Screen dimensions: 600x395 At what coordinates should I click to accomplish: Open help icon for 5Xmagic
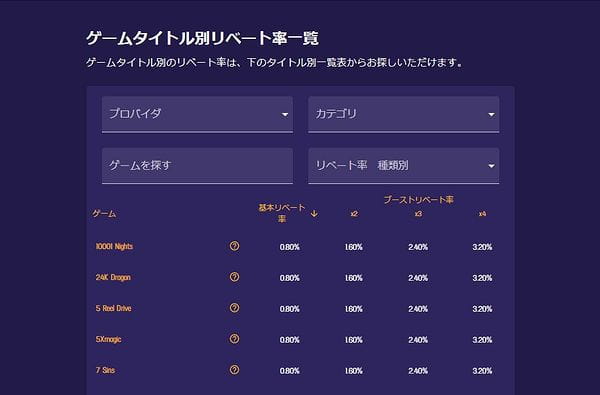[x=235, y=339]
